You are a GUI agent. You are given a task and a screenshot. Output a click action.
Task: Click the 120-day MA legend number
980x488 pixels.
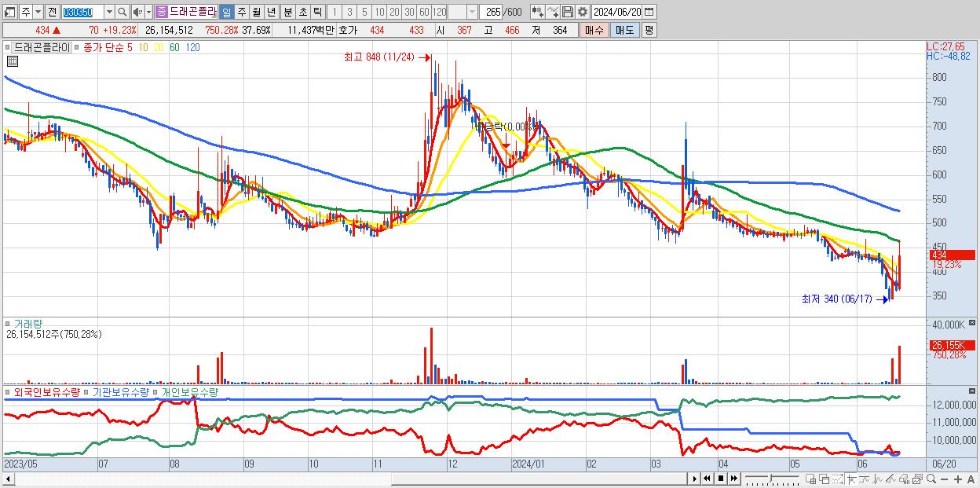192,47
